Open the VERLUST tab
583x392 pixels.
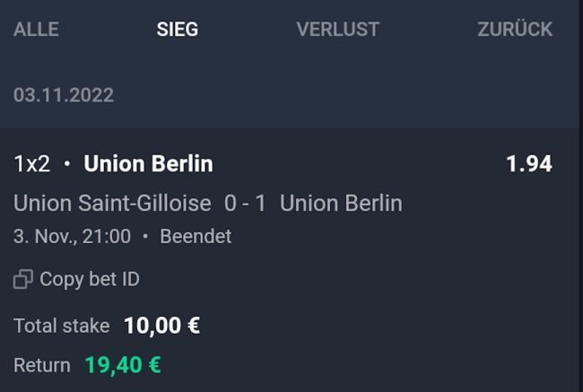click(337, 30)
